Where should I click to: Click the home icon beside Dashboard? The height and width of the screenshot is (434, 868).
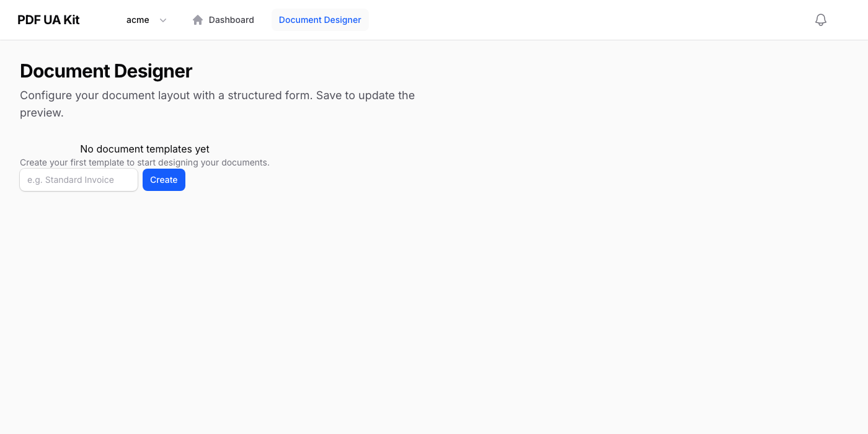coord(198,20)
